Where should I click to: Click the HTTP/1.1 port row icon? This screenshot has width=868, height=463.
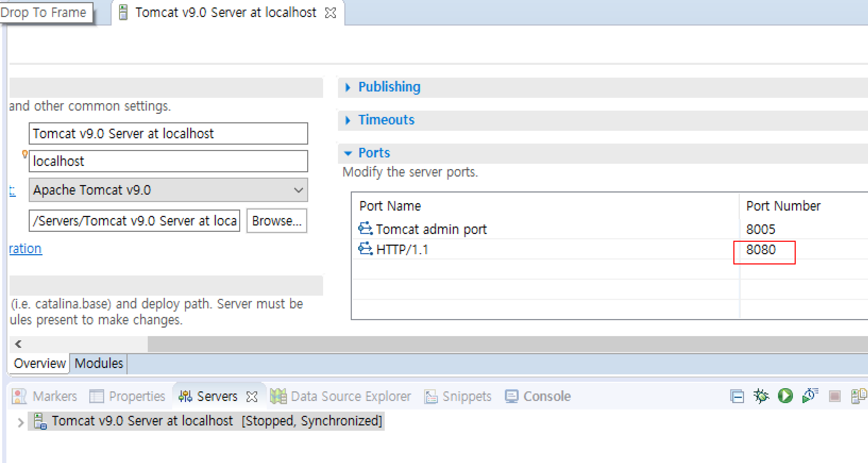366,249
